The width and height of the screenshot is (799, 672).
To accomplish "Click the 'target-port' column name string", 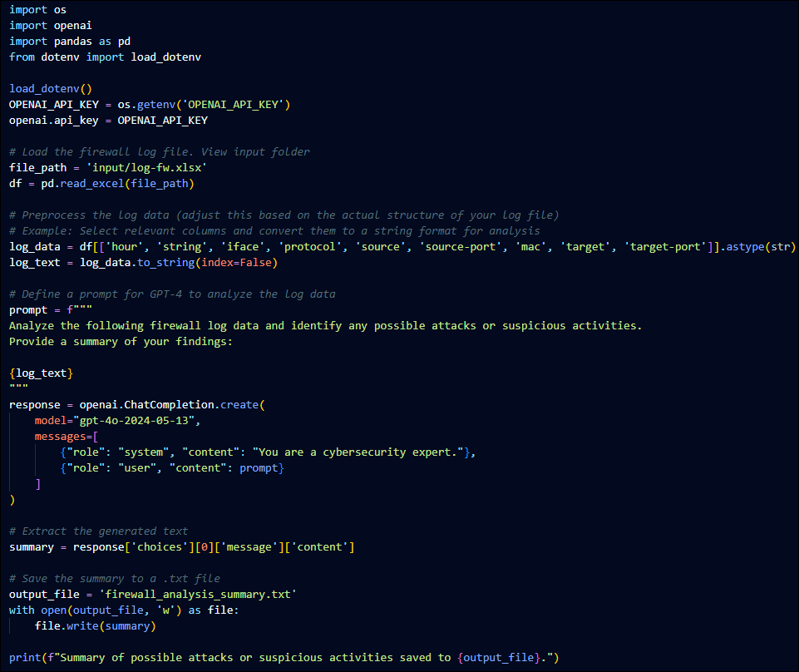I will (665, 247).
